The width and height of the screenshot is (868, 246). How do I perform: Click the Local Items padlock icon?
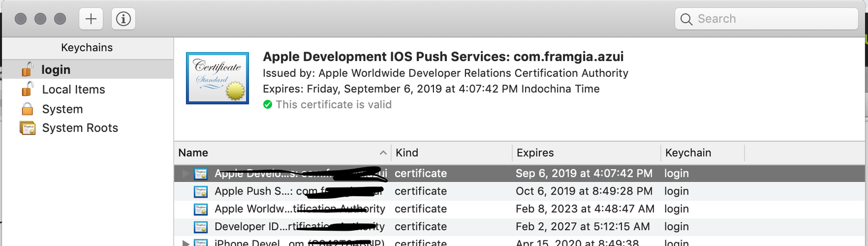(27, 89)
